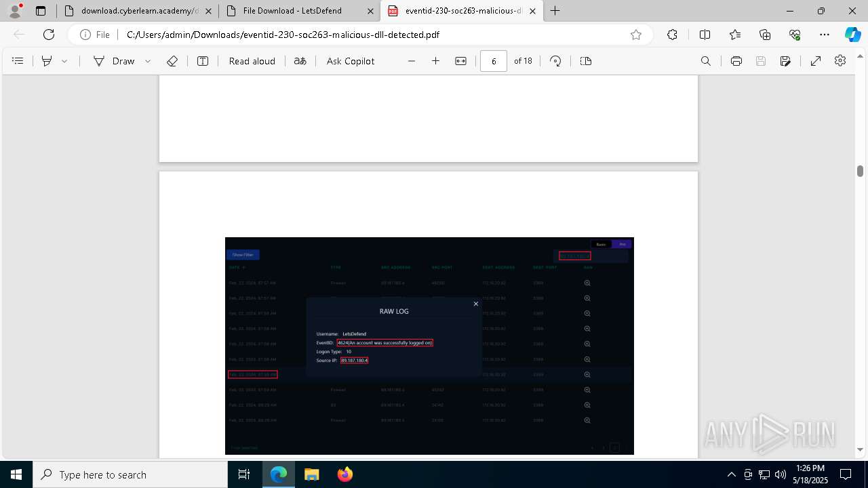Open the browser profile menu
The width and height of the screenshot is (868, 488).
15,11
